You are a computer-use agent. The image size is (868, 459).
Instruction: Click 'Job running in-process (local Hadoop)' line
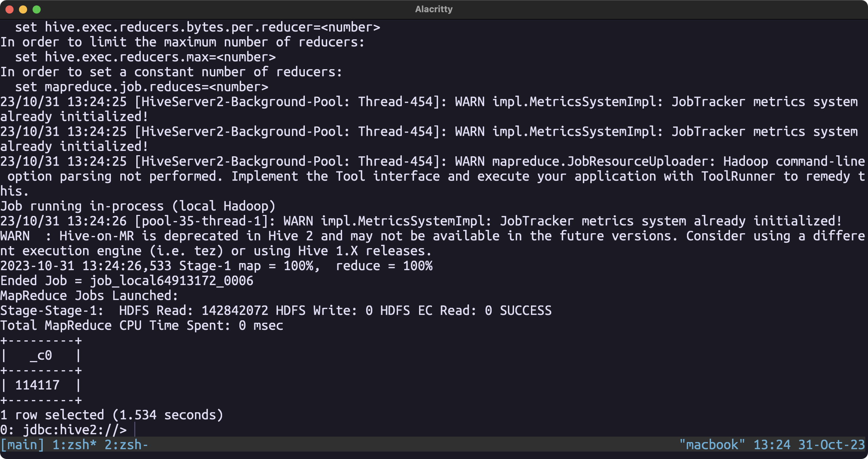click(138, 206)
